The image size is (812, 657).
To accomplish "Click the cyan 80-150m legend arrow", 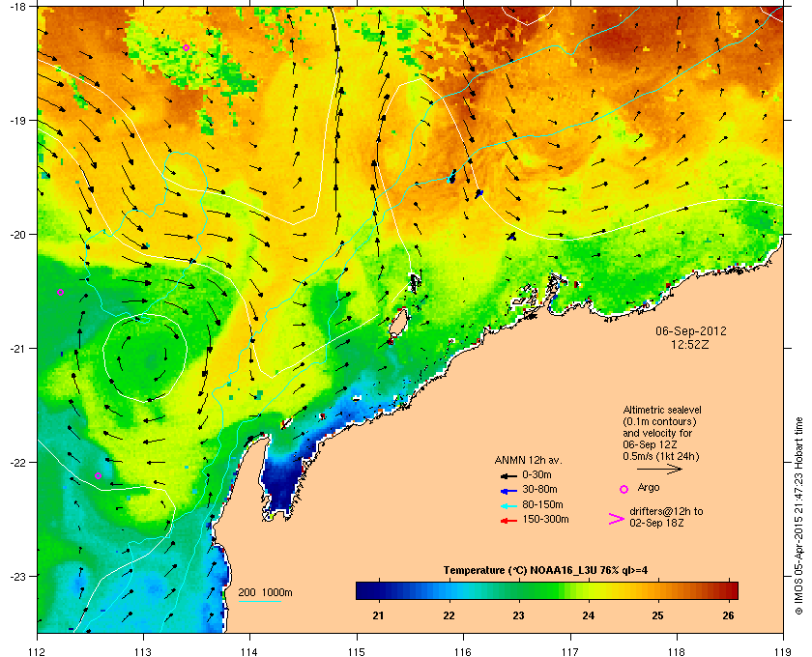I will (508, 506).
